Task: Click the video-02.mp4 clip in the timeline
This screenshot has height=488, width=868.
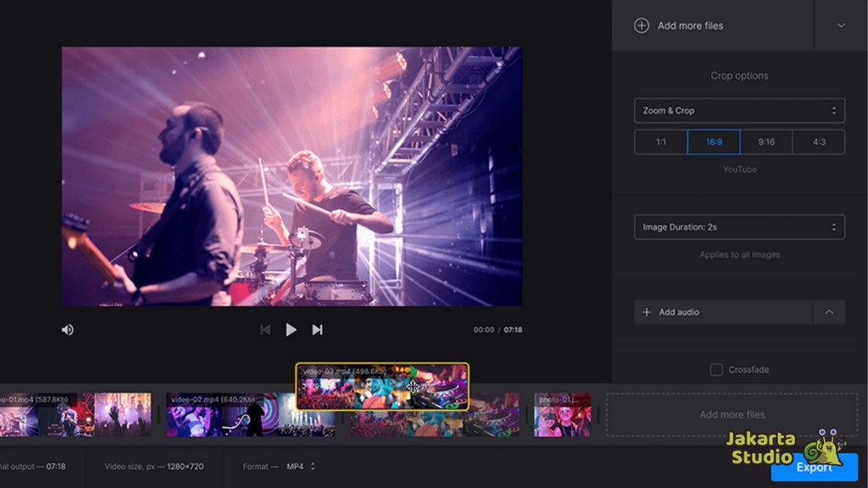Action: coord(250,415)
